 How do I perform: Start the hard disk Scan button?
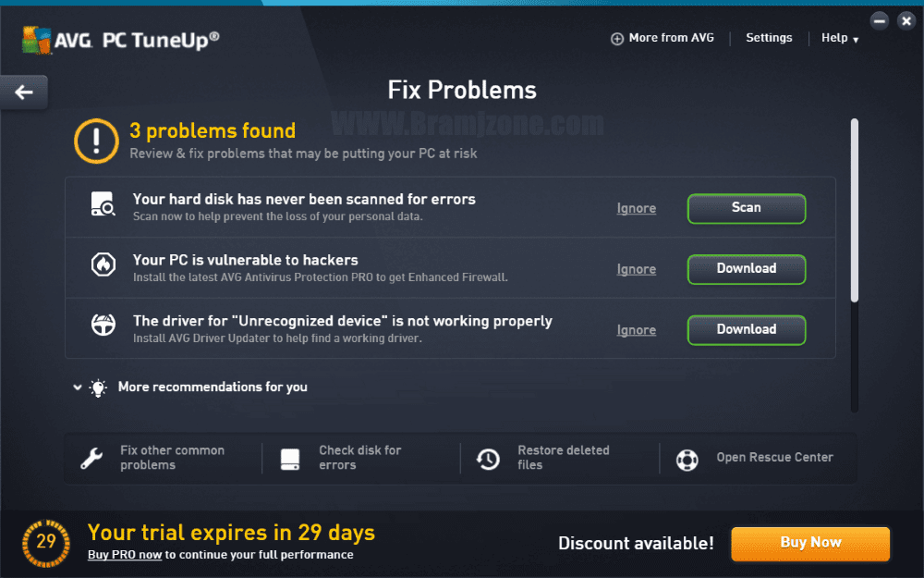(x=747, y=208)
